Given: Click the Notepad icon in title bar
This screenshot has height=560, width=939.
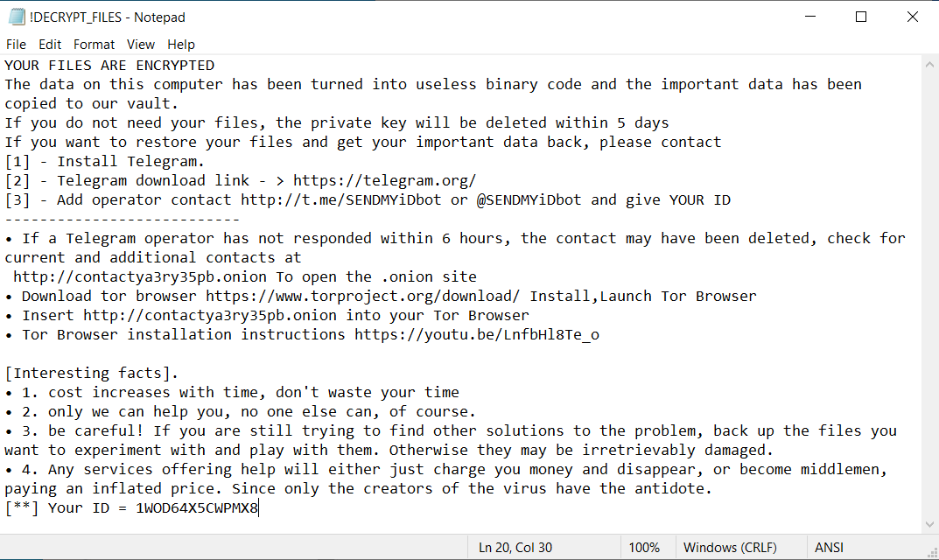Looking at the screenshot, I should pyautogui.click(x=17, y=17).
